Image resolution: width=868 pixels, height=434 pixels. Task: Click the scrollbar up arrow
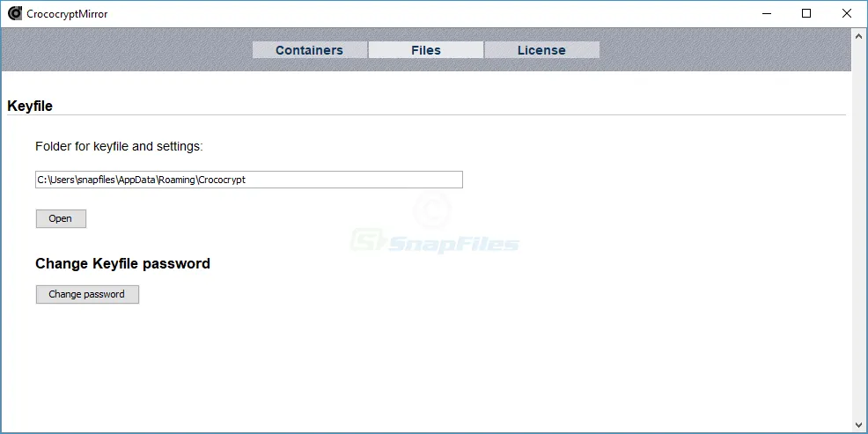(859, 35)
